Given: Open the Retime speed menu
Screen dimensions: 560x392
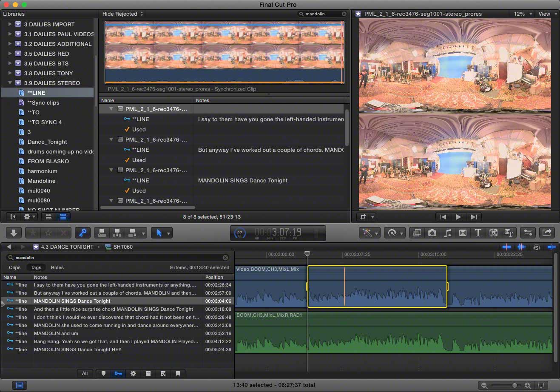Looking at the screenshot, I should pyautogui.click(x=395, y=233).
